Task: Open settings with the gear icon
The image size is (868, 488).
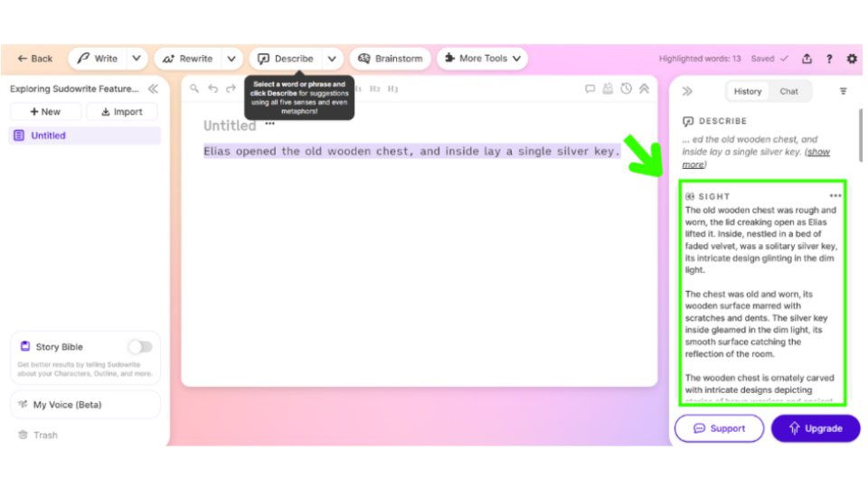Action: point(852,59)
